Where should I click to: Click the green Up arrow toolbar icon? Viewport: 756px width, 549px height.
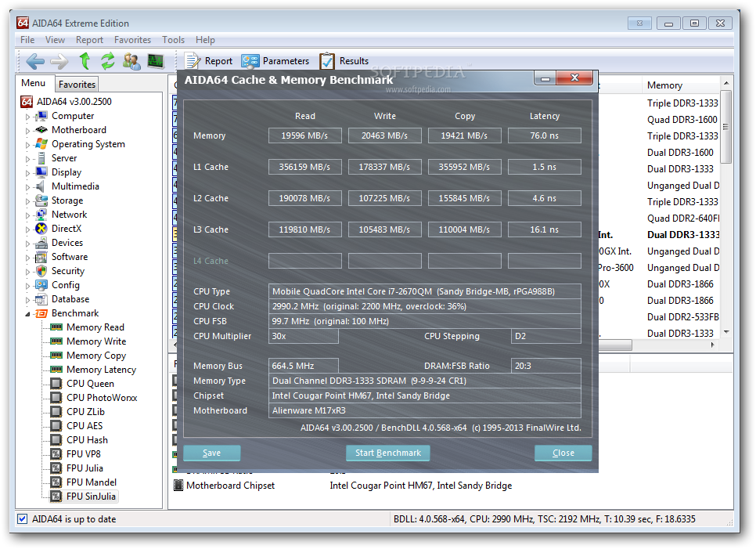pyautogui.click(x=85, y=61)
